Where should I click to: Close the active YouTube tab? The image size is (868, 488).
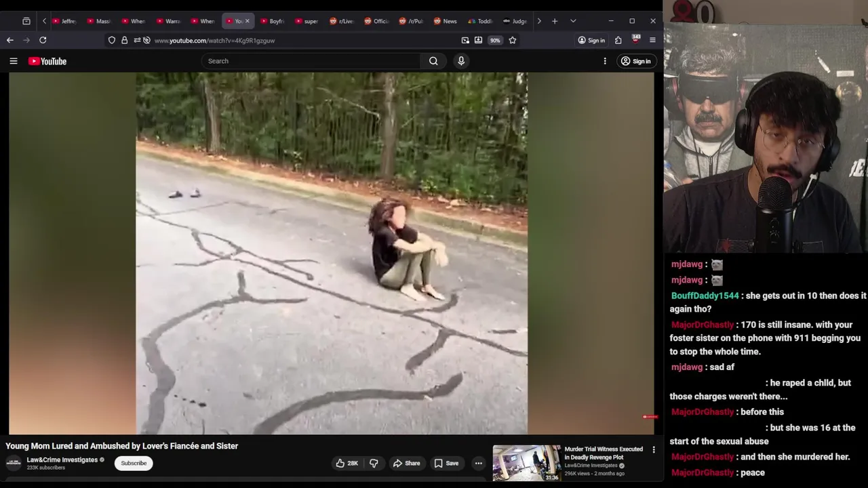[247, 21]
